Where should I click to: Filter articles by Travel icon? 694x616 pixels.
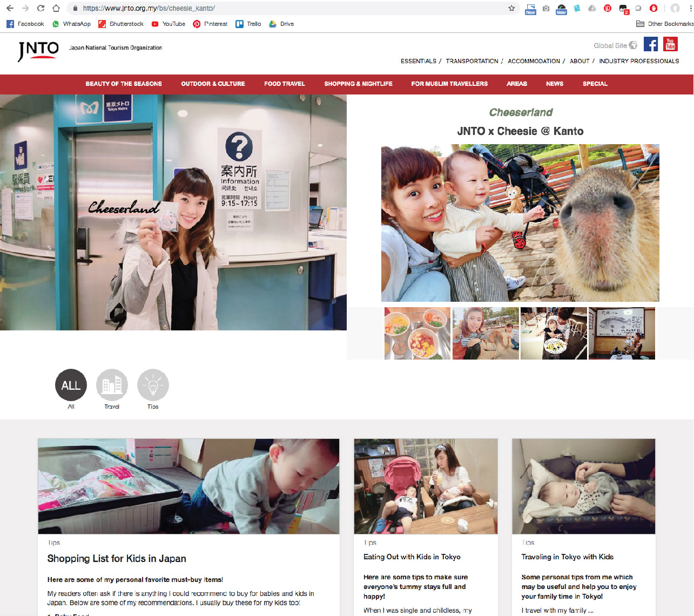[112, 385]
